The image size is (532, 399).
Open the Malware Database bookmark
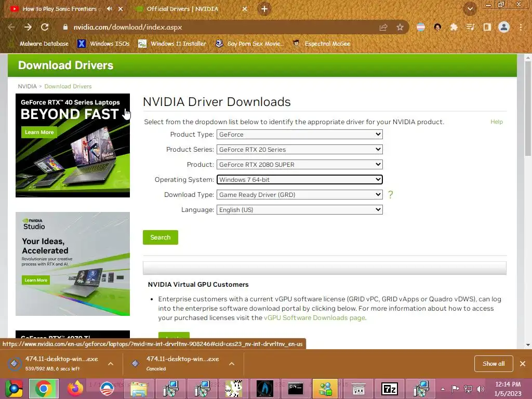point(40,44)
